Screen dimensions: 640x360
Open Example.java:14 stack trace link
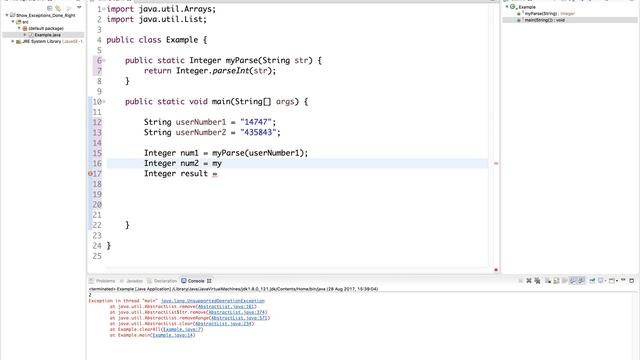tap(173, 335)
